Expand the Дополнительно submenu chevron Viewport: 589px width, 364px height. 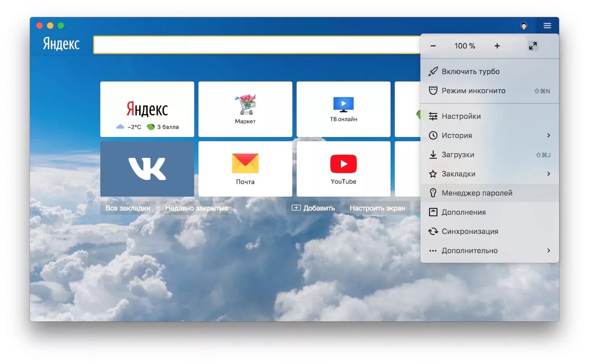[549, 251]
